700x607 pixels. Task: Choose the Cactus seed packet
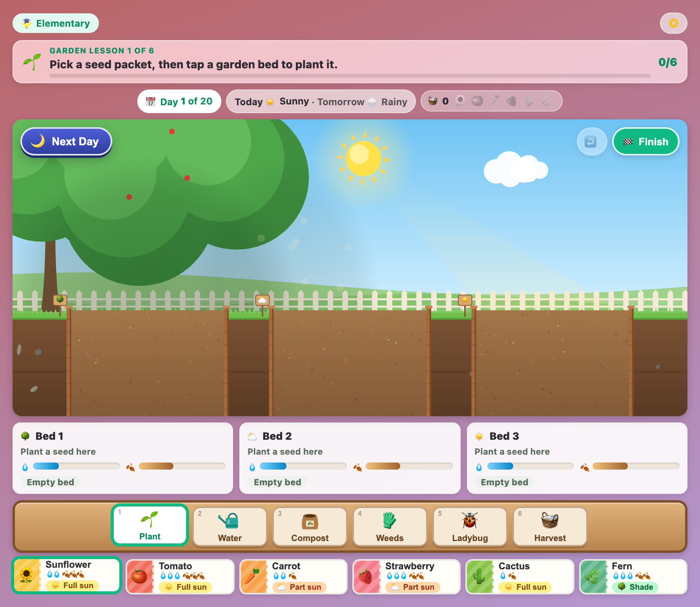tap(520, 577)
